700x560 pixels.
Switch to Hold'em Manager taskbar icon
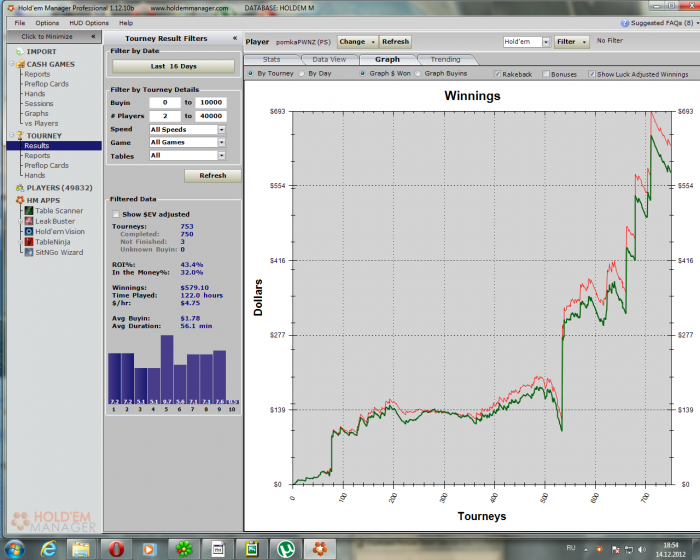(320, 549)
